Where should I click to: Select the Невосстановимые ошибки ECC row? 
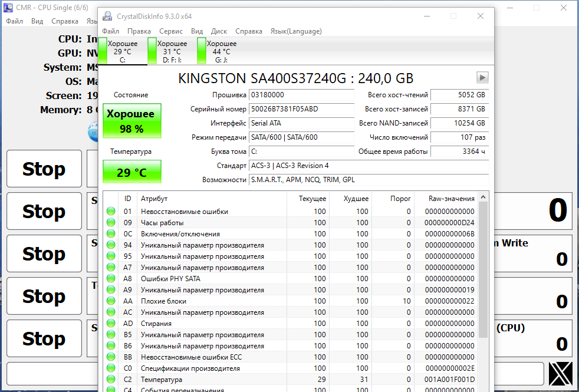[290, 357]
